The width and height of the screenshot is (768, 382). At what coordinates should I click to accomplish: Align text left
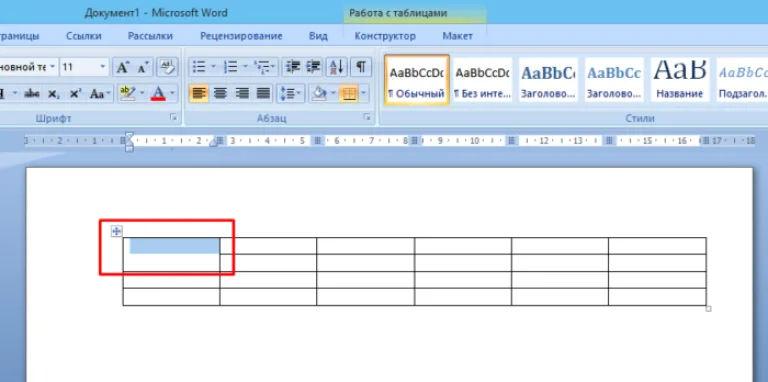(x=199, y=94)
